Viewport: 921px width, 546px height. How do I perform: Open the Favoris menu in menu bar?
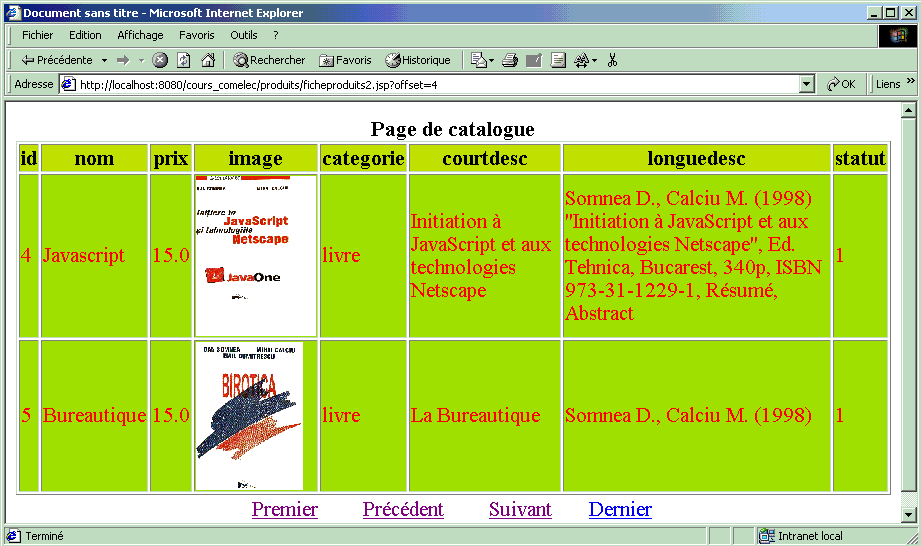(197, 35)
